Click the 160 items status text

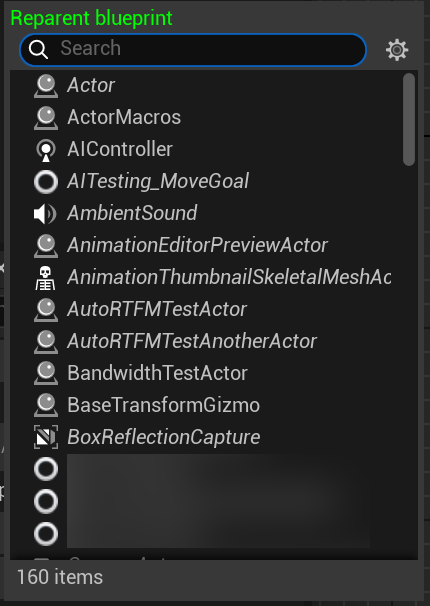point(60,577)
